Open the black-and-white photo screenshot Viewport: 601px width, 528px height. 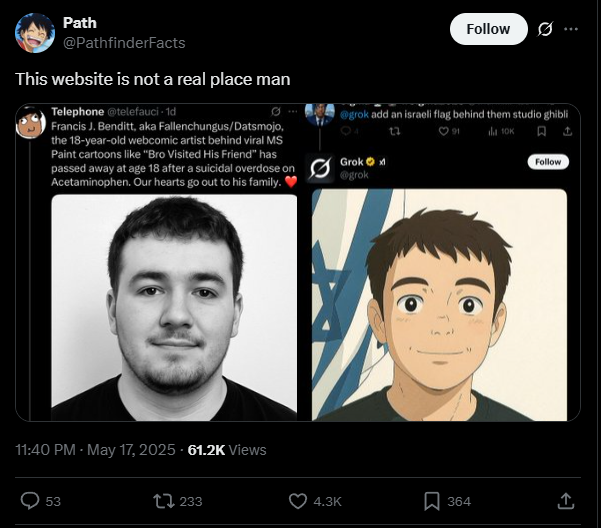pyautogui.click(x=174, y=307)
